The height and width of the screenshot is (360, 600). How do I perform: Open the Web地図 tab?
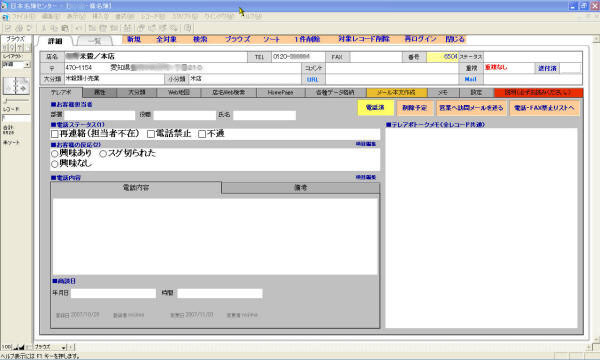pyautogui.click(x=179, y=93)
